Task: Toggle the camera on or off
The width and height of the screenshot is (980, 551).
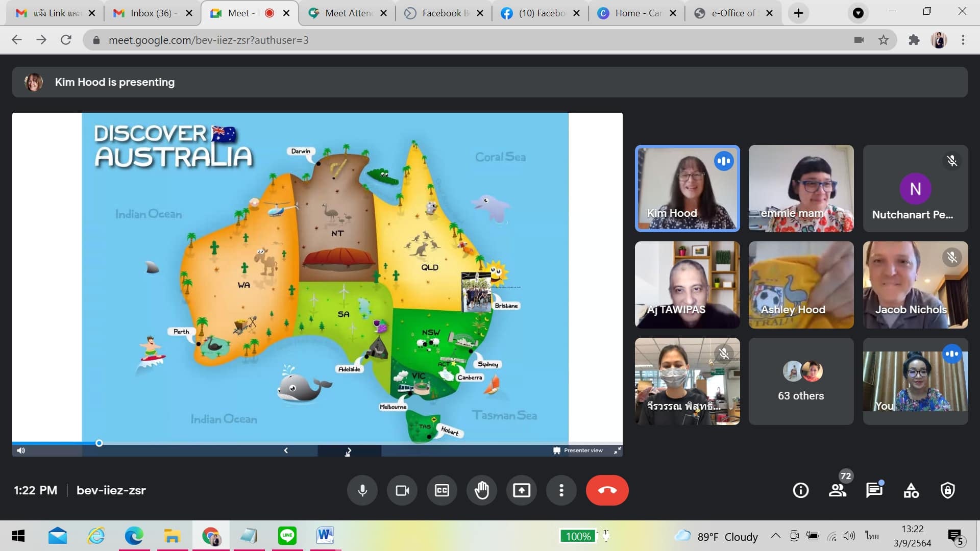Action: pyautogui.click(x=402, y=490)
